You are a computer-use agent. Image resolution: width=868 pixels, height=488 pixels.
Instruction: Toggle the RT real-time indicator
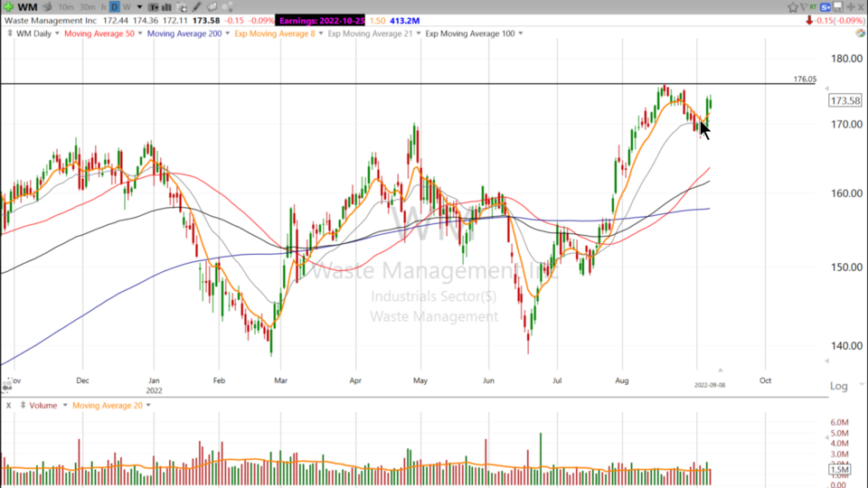[813, 6]
